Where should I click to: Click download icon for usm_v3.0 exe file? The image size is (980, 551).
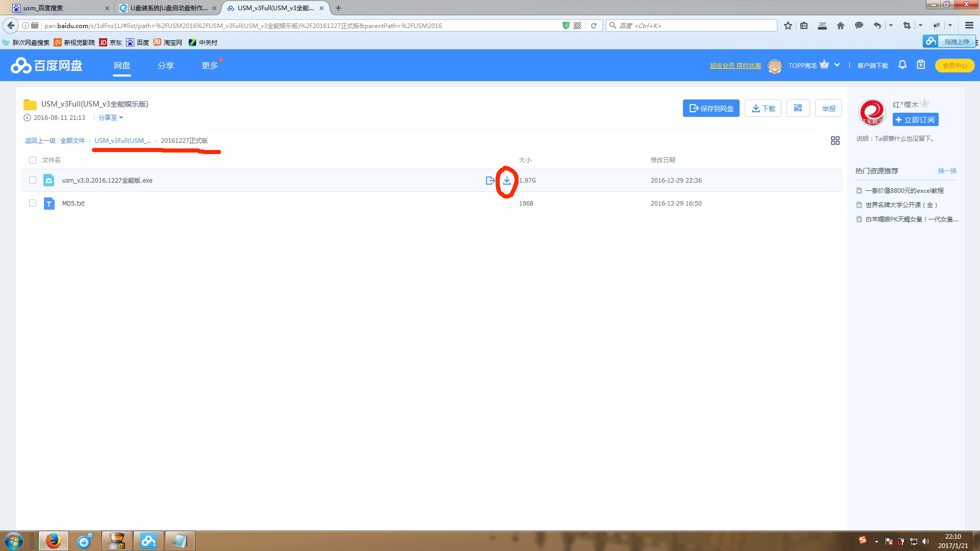[507, 181]
